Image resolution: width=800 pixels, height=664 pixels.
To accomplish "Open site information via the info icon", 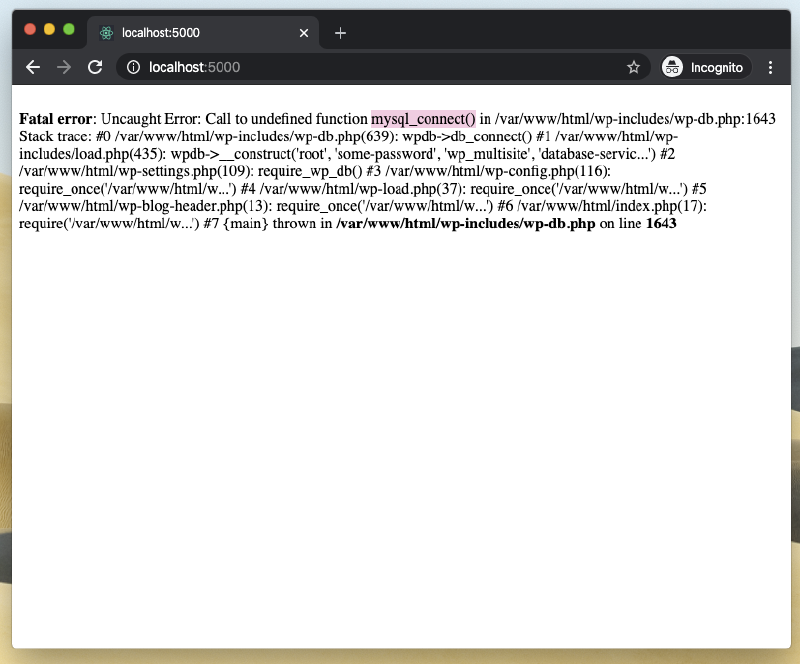I will pos(134,67).
